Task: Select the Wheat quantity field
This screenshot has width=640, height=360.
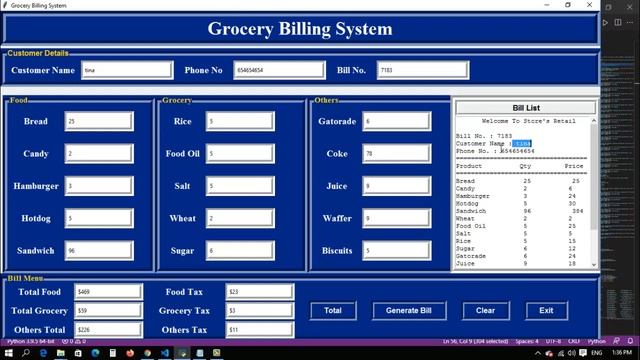Action: tap(240, 218)
